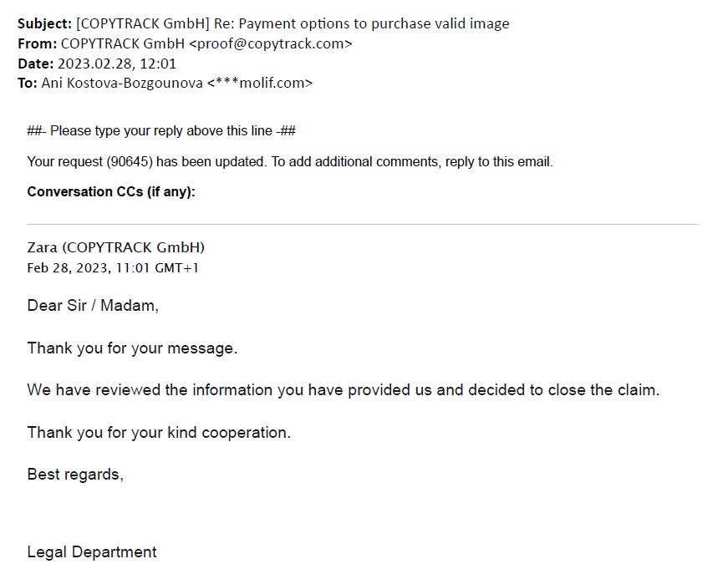Click the horizontal divider line

362,224
